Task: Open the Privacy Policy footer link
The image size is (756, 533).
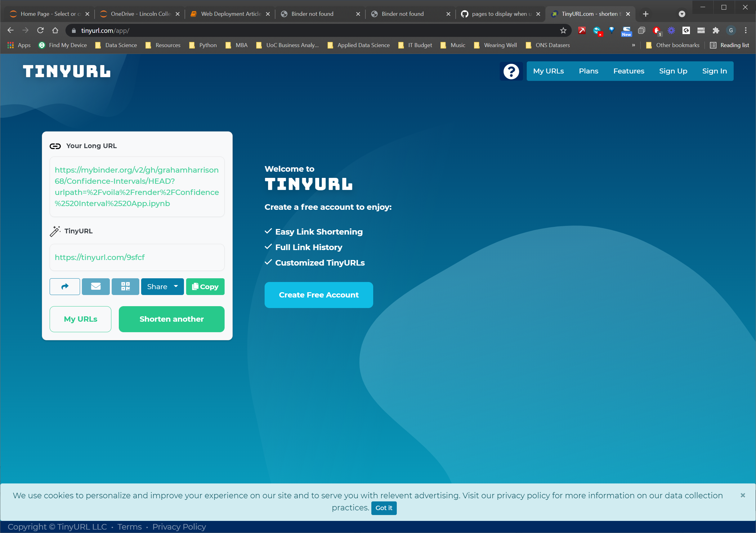Action: pyautogui.click(x=179, y=527)
